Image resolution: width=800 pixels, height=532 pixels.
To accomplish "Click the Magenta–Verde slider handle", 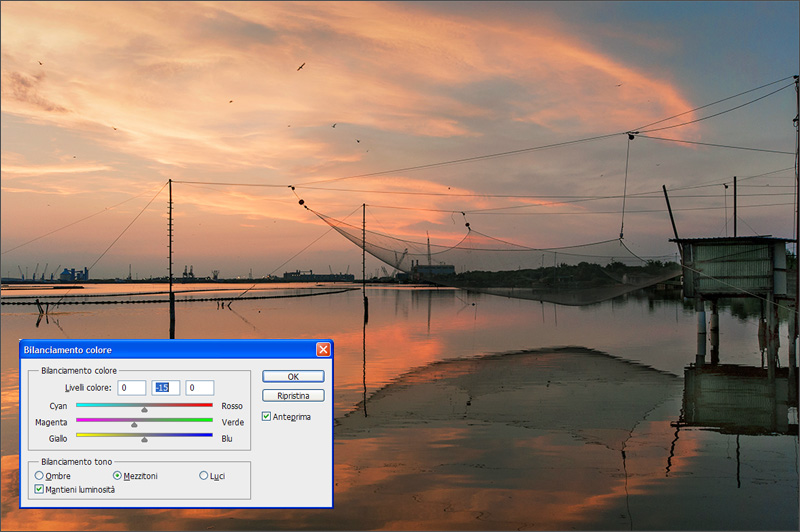I will coord(134,424).
